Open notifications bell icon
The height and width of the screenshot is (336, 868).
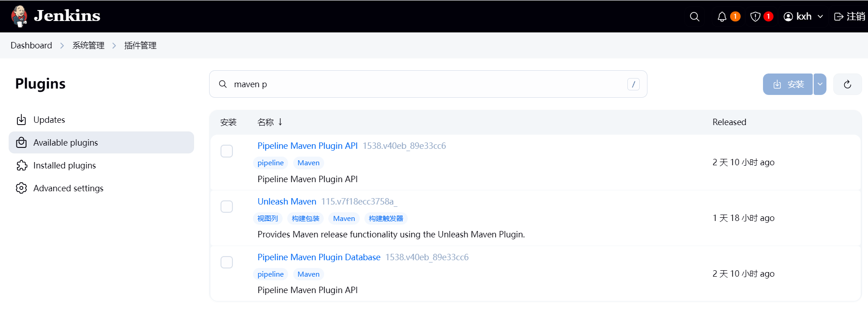pos(722,16)
